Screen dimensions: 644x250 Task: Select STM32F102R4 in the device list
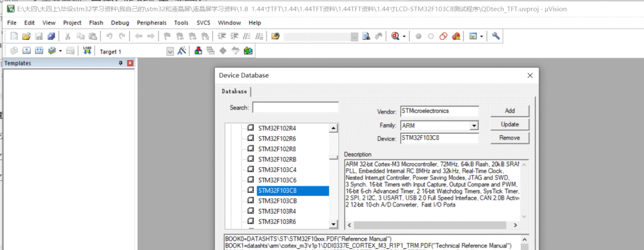coord(277,128)
